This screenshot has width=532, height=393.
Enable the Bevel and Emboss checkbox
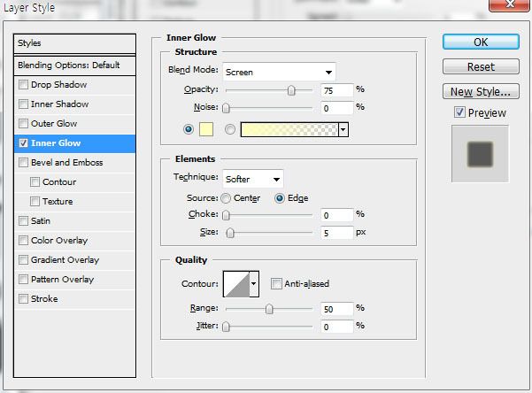23,162
